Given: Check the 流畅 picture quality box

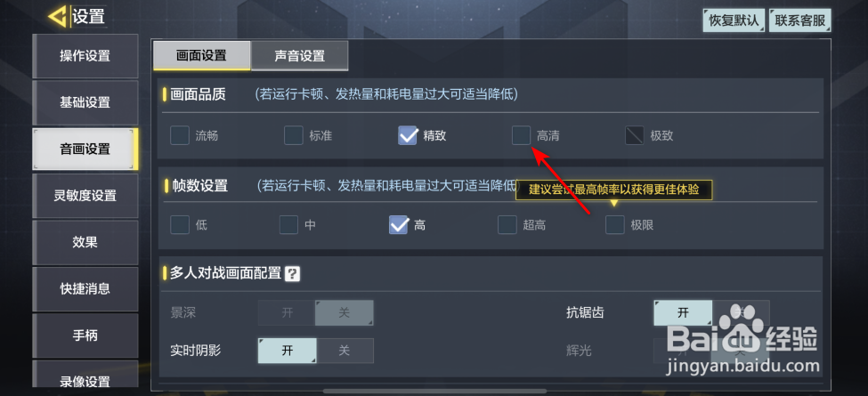Looking at the screenshot, I should (179, 135).
